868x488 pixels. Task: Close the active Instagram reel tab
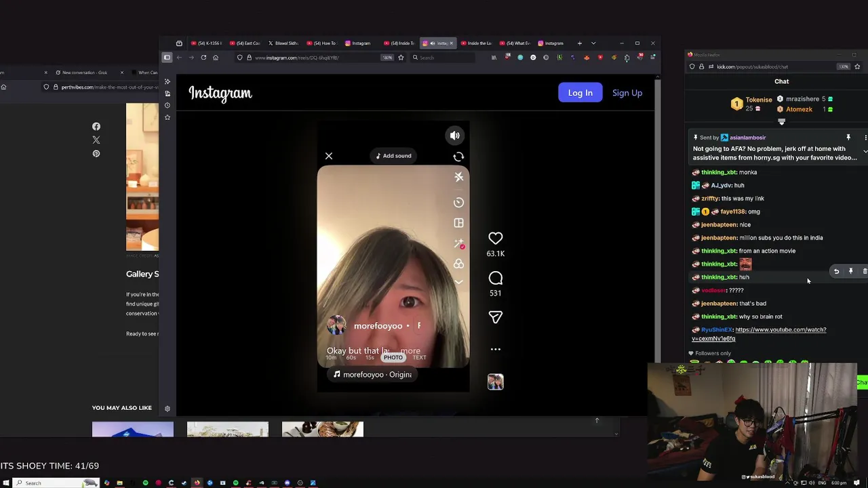point(451,43)
